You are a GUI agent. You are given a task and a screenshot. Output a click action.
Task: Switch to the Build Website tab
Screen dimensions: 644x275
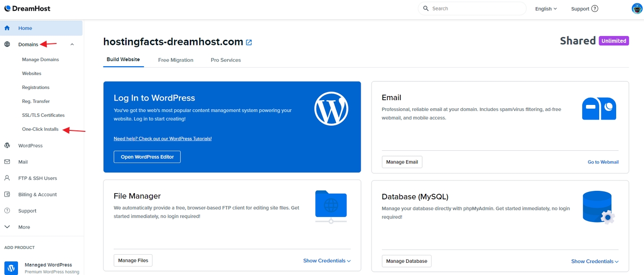123,60
